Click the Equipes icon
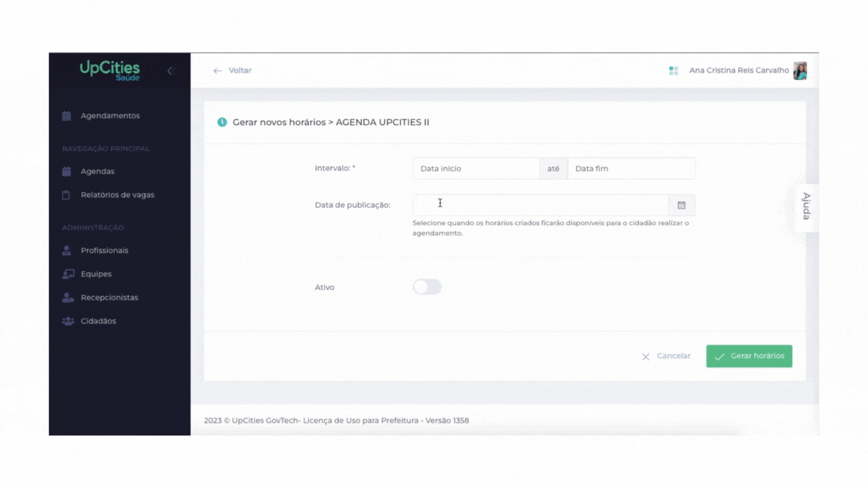The width and height of the screenshot is (868, 488). (x=68, y=274)
